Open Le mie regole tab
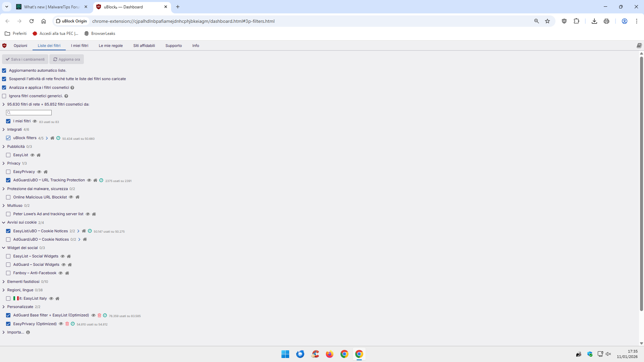 pos(111,46)
